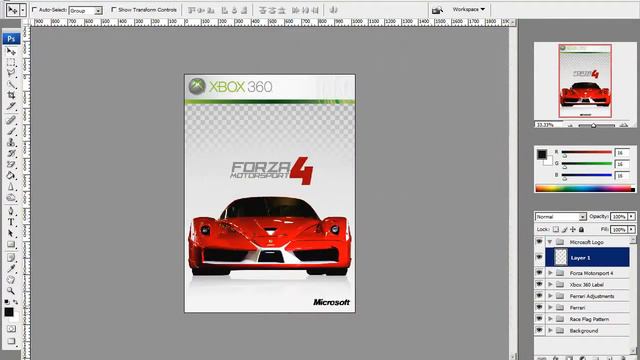Image resolution: width=640 pixels, height=360 pixels.
Task: Select the Hand tool
Action: 11,280
